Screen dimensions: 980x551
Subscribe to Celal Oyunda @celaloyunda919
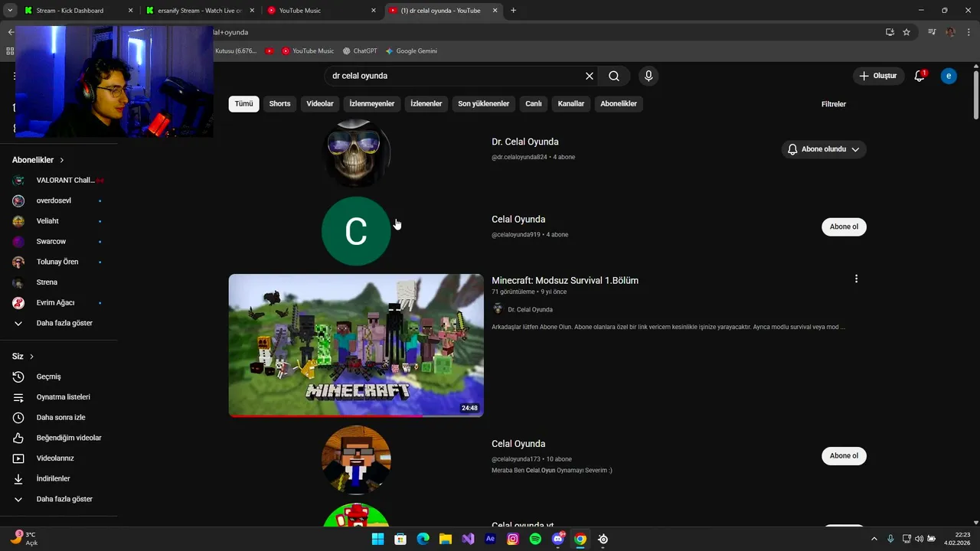[x=844, y=227]
